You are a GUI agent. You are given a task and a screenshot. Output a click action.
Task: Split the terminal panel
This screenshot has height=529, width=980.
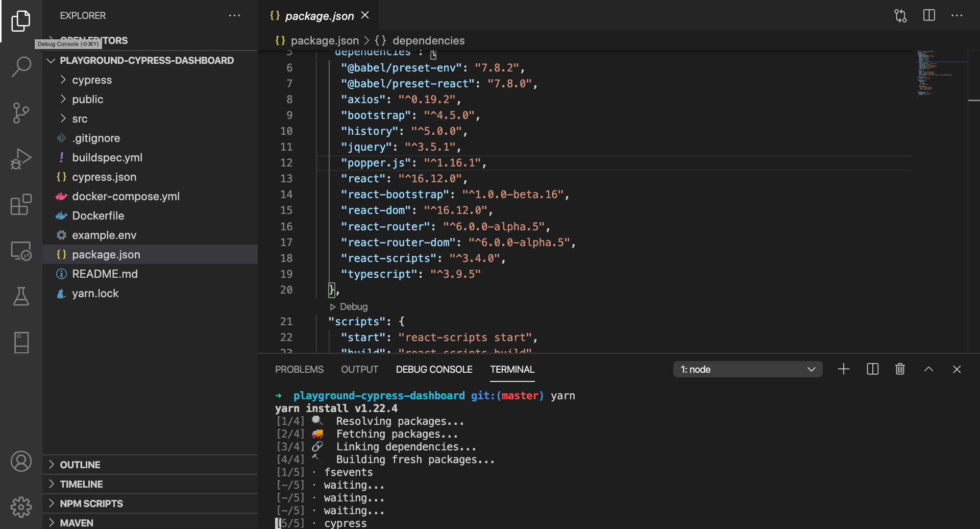point(872,369)
